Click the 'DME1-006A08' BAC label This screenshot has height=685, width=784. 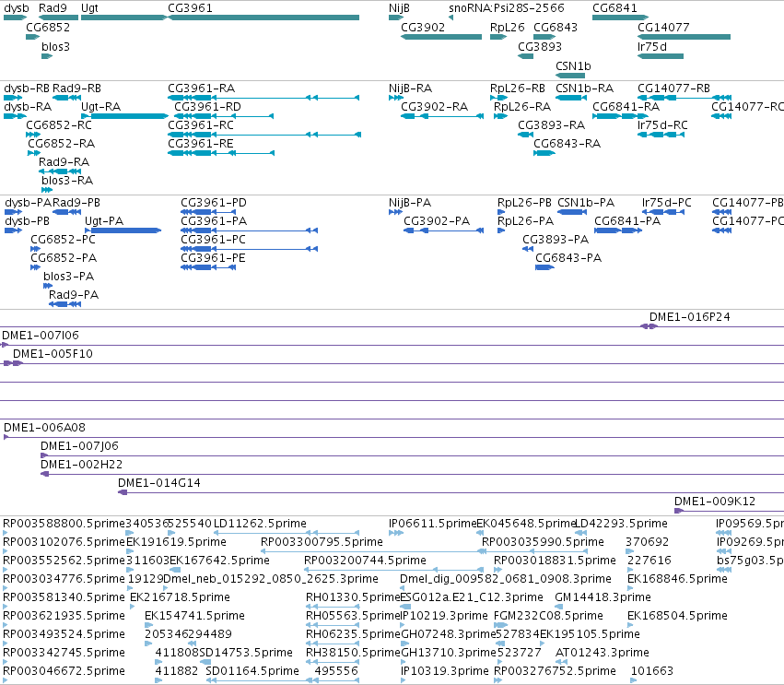44,427
